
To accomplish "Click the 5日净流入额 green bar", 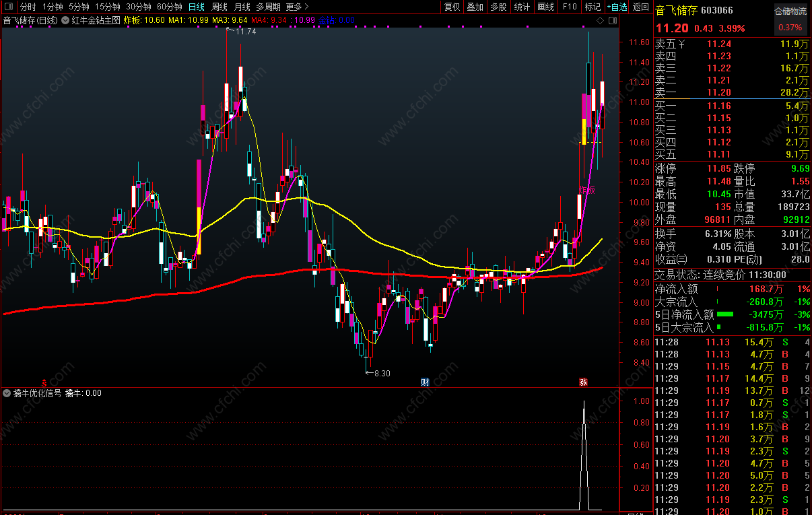I will pos(725,314).
